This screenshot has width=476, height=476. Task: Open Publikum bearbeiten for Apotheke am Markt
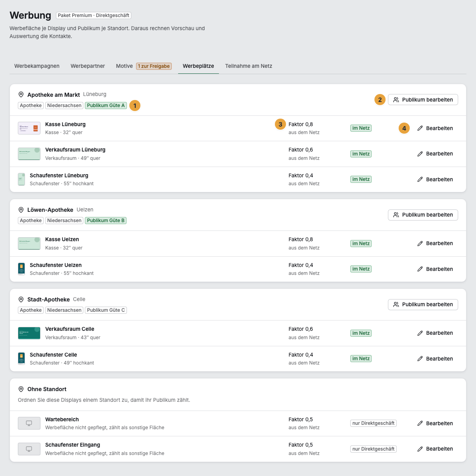[423, 100]
